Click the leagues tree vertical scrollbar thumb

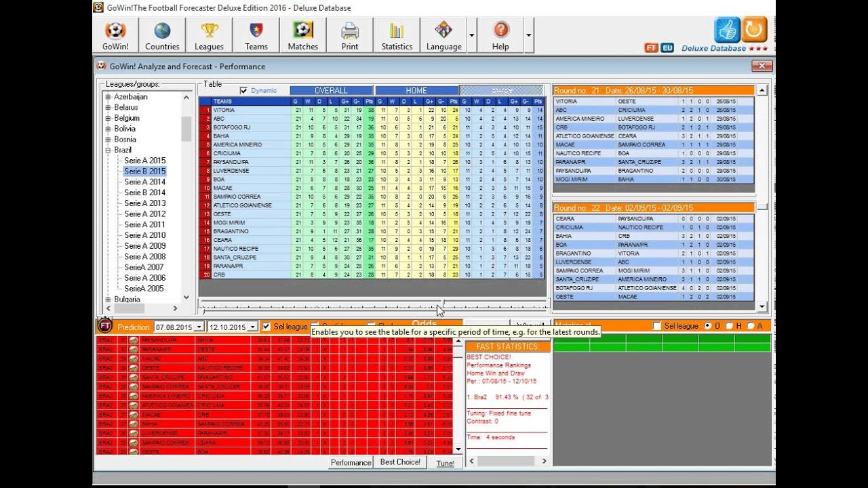click(x=186, y=128)
